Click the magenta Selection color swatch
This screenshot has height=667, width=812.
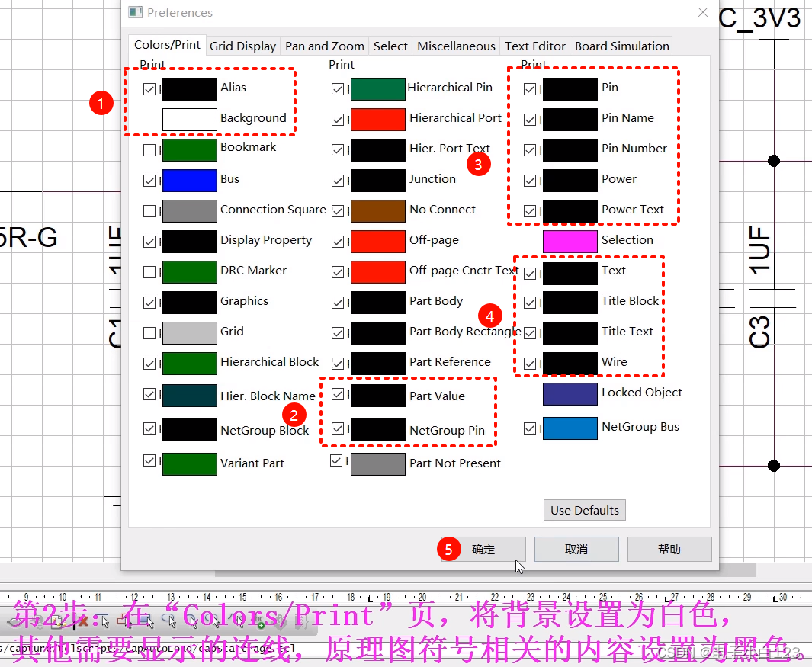click(x=570, y=239)
